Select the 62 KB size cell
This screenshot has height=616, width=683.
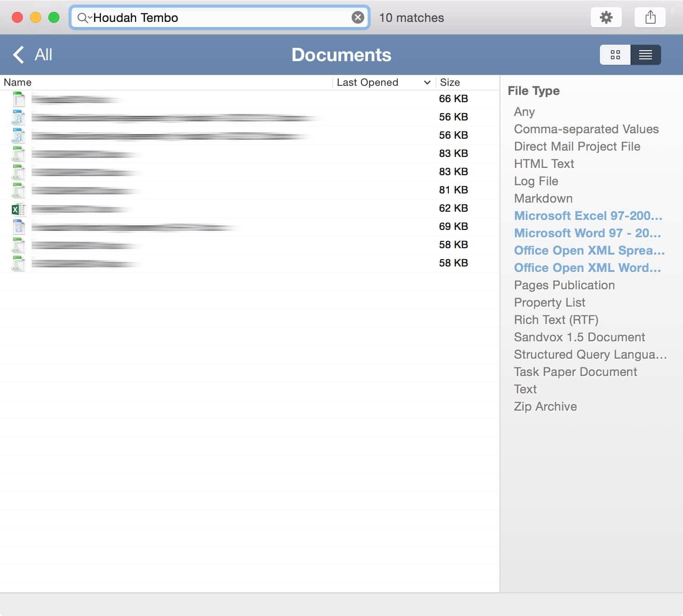click(453, 209)
